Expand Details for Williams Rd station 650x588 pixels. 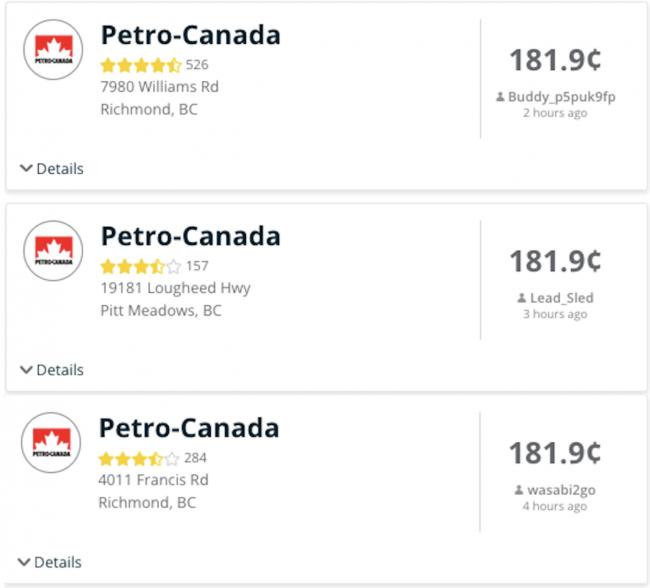point(52,169)
